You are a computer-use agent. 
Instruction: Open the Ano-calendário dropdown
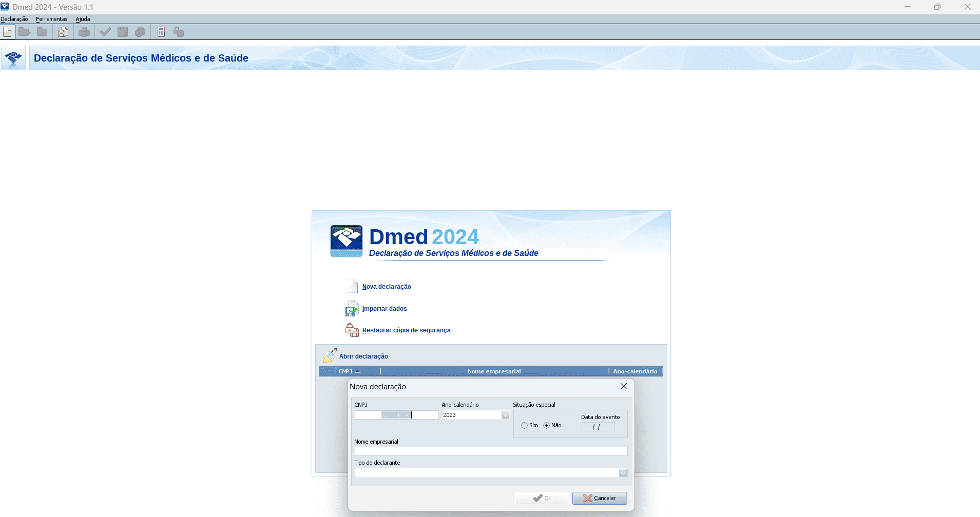505,415
